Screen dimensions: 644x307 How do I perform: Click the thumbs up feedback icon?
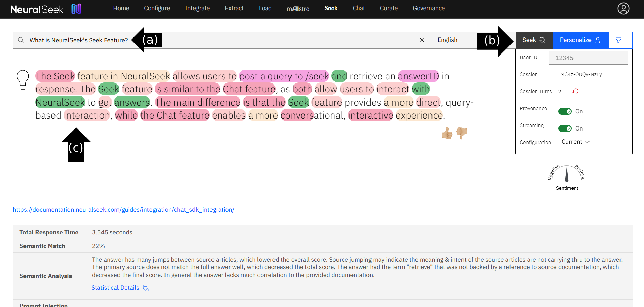pos(447,133)
